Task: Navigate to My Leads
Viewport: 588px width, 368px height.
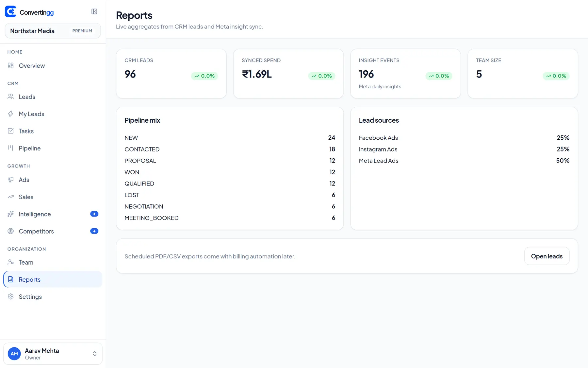Action: click(x=53, y=114)
